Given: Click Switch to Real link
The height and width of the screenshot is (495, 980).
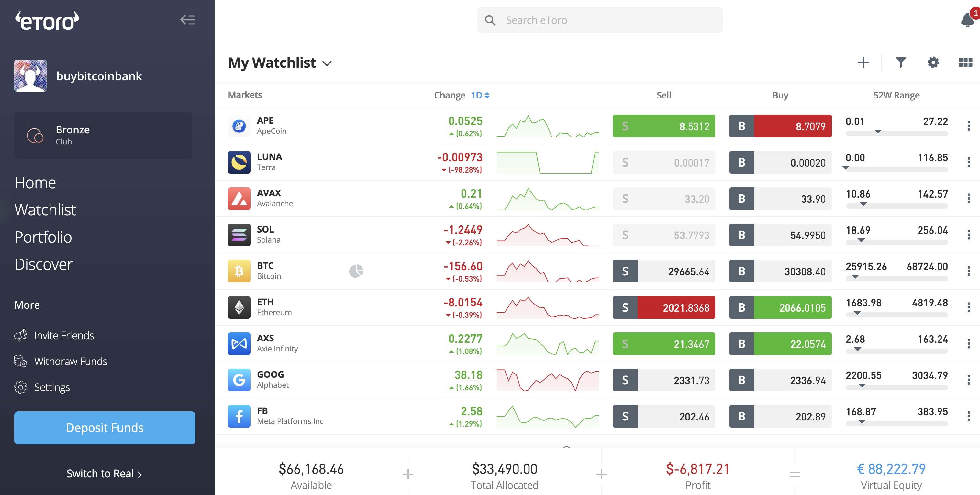Looking at the screenshot, I should coord(104,473).
